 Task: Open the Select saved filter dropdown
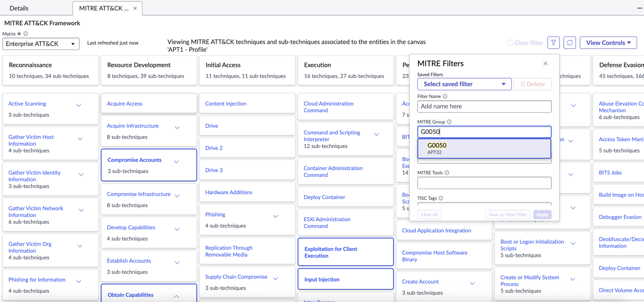[x=464, y=84]
